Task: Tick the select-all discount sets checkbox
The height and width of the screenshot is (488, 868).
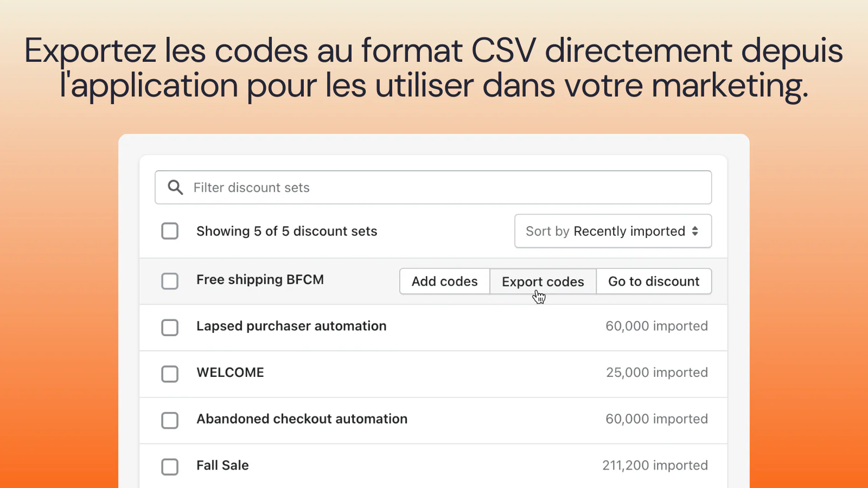Action: point(170,231)
